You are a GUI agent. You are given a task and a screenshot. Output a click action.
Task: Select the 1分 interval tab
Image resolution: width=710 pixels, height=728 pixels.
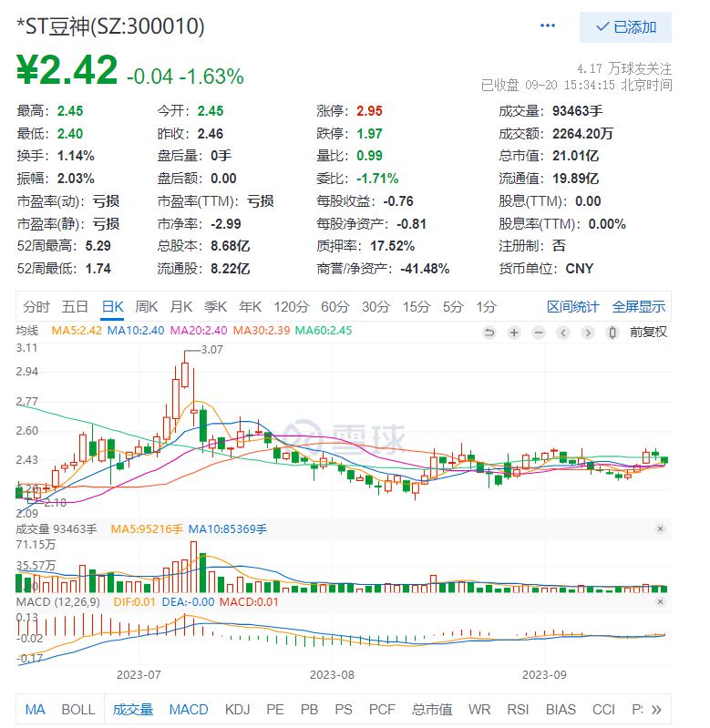486,307
